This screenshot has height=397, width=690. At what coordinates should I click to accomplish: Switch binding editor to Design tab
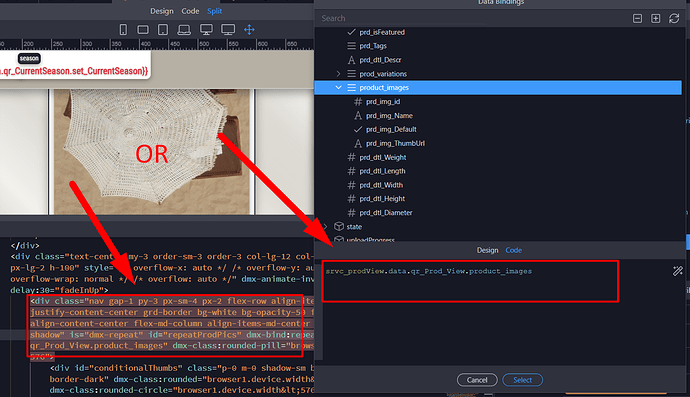tap(487, 250)
